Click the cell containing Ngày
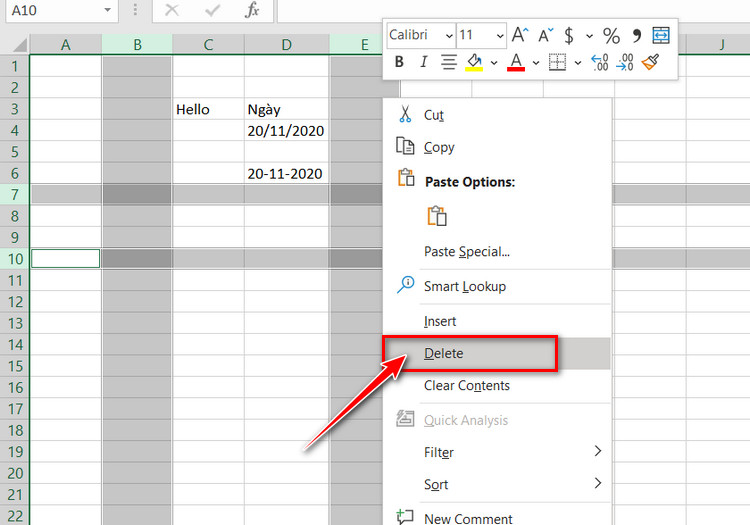This screenshot has height=525, width=750. (x=287, y=109)
